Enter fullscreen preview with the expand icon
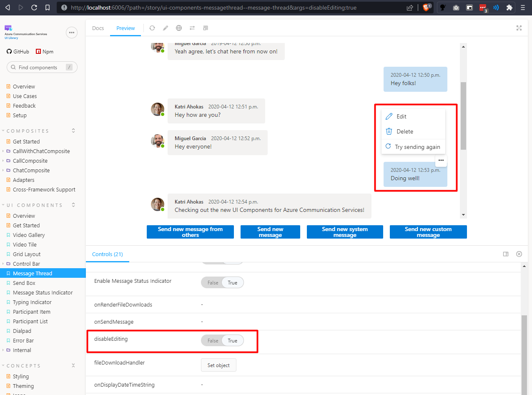Viewport: 532px width, 395px height. point(519,28)
